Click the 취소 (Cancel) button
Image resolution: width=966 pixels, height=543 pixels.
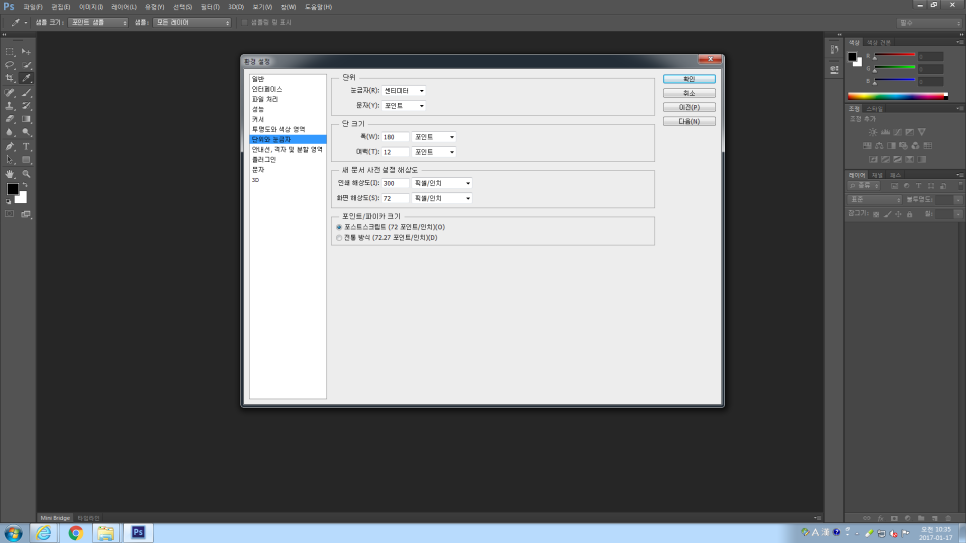(x=689, y=93)
